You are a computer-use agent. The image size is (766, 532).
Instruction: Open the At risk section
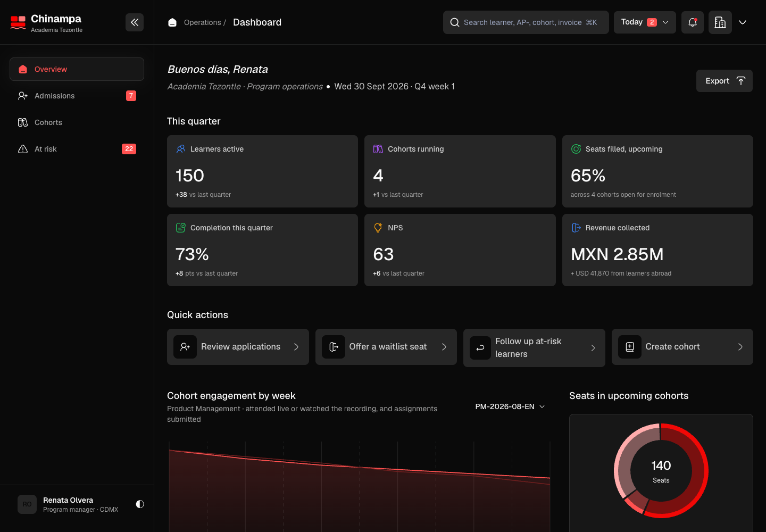[77, 149]
